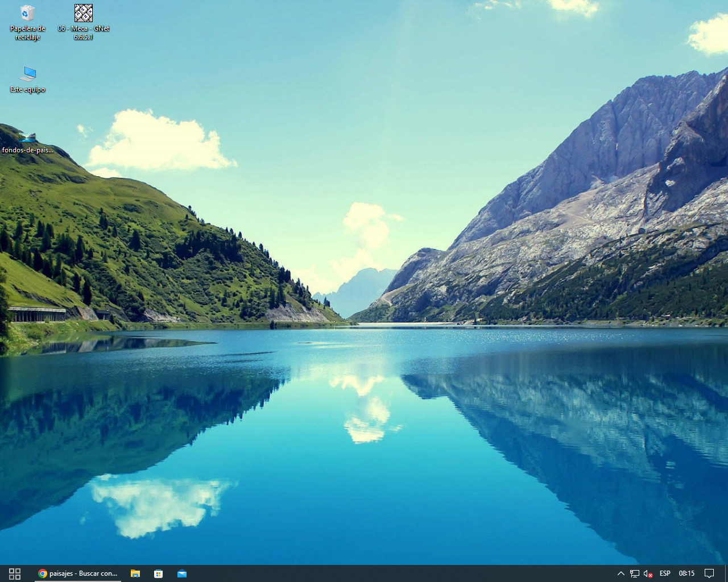Open File Explorer from the taskbar

(x=135, y=573)
